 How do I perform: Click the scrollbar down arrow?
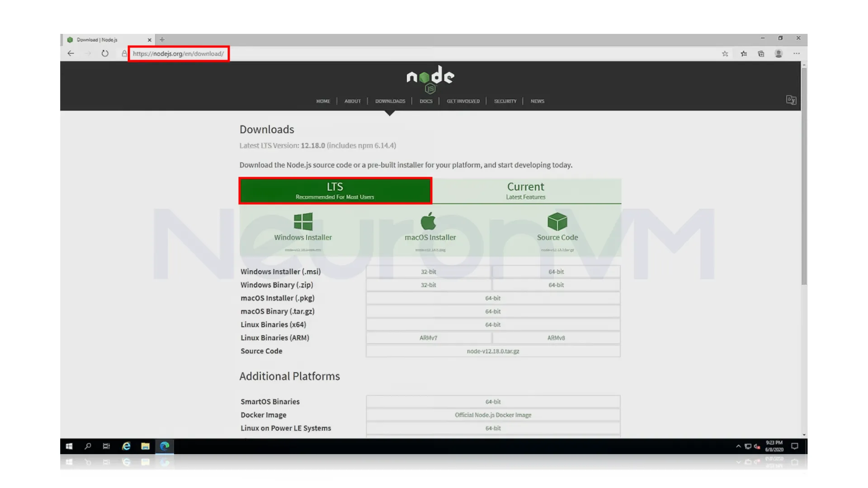(804, 435)
